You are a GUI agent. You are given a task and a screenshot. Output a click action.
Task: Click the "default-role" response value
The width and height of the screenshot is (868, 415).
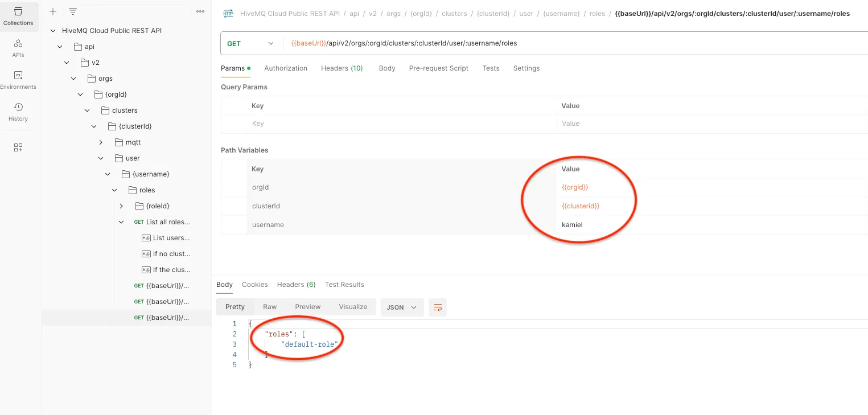309,344
